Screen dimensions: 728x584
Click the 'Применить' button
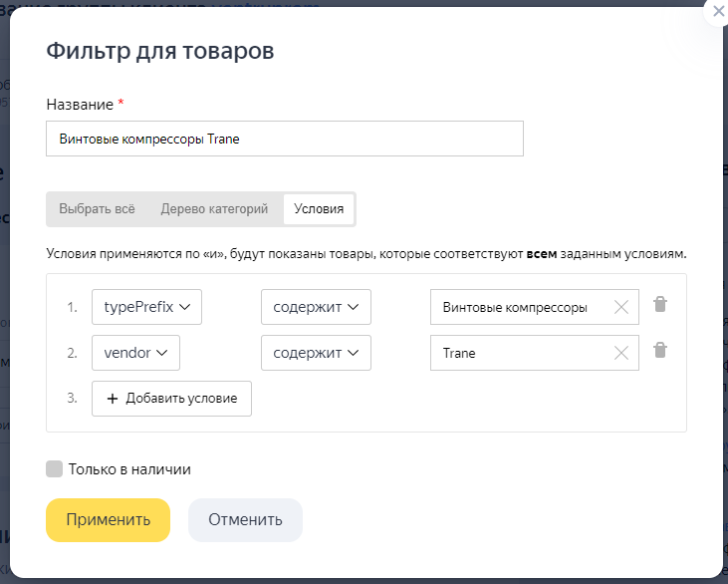coord(109,520)
